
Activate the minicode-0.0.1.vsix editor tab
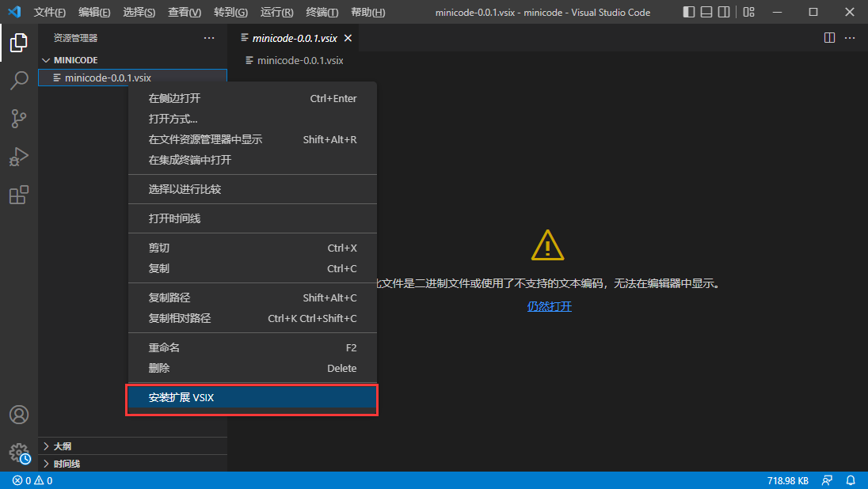click(x=294, y=38)
